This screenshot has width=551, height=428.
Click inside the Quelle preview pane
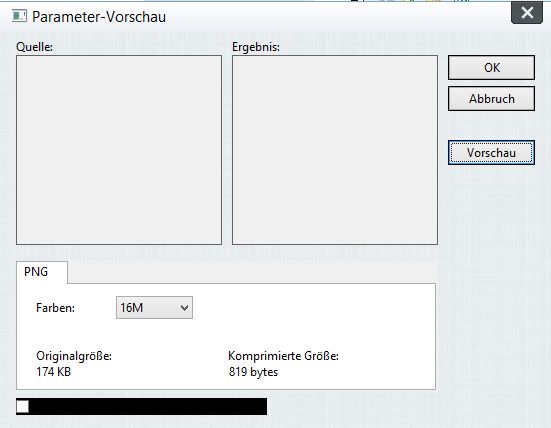coord(119,150)
